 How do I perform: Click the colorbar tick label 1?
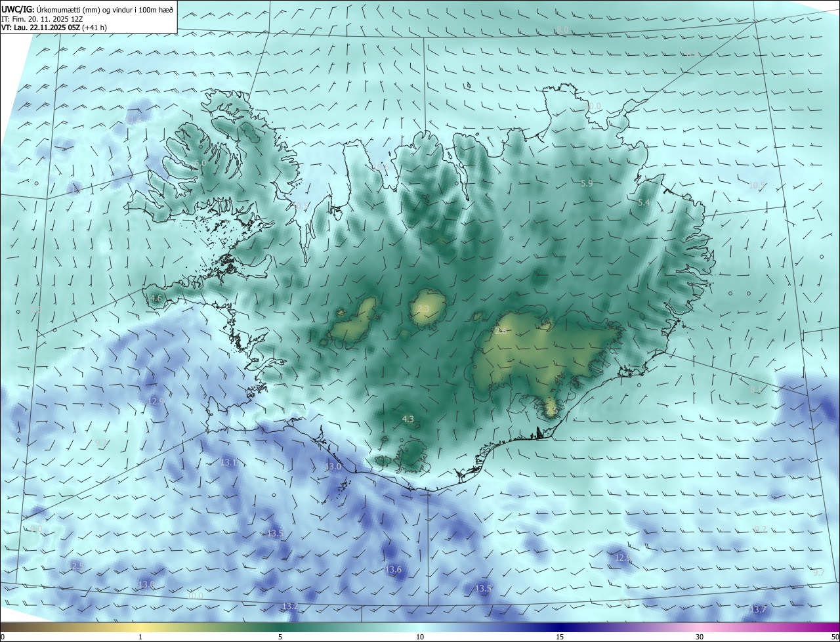point(140,637)
